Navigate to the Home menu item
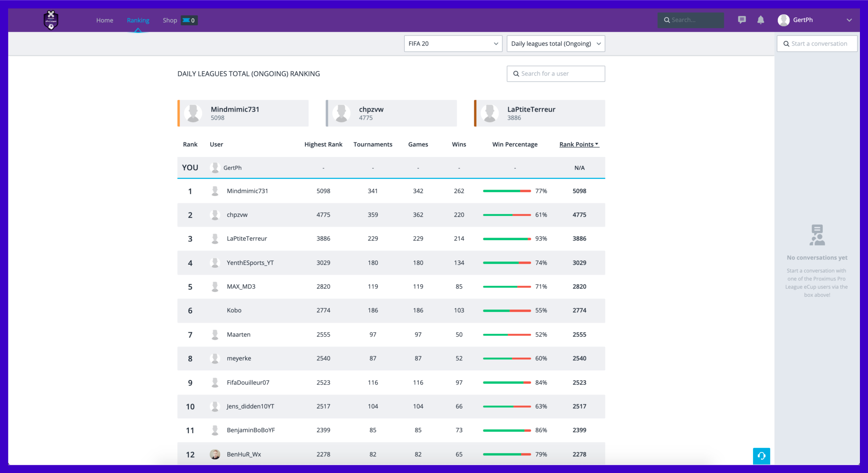 click(104, 20)
